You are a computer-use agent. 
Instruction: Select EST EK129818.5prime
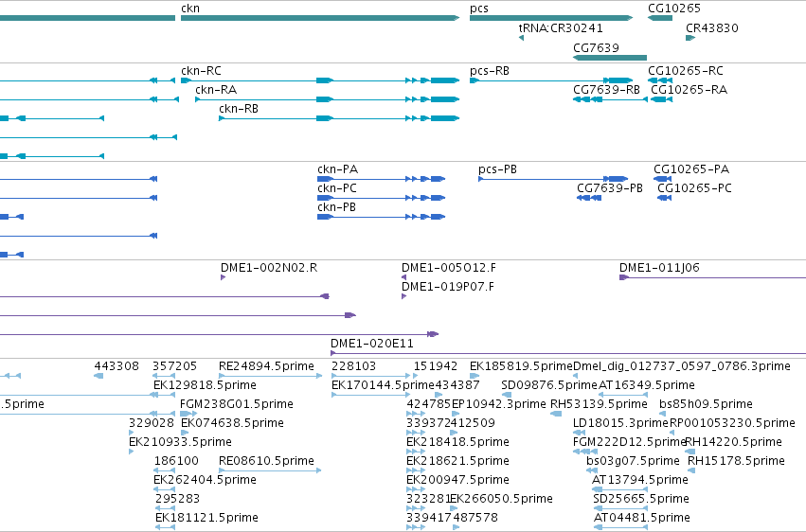pyautogui.click(x=205, y=385)
